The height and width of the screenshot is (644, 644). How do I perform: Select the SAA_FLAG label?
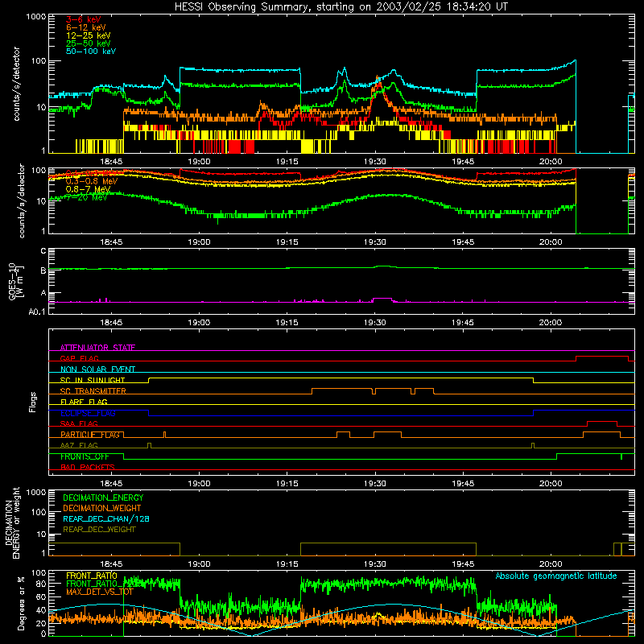(x=79, y=424)
